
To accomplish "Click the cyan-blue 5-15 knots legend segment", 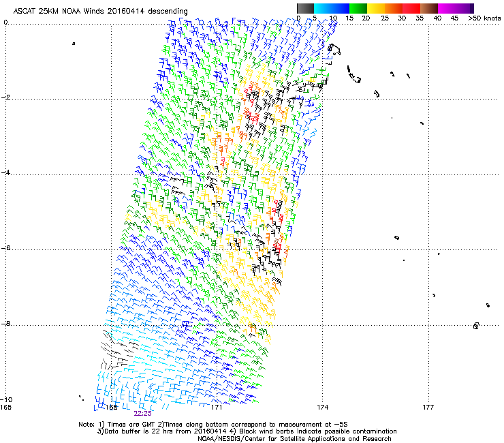I will [x=332, y=8].
